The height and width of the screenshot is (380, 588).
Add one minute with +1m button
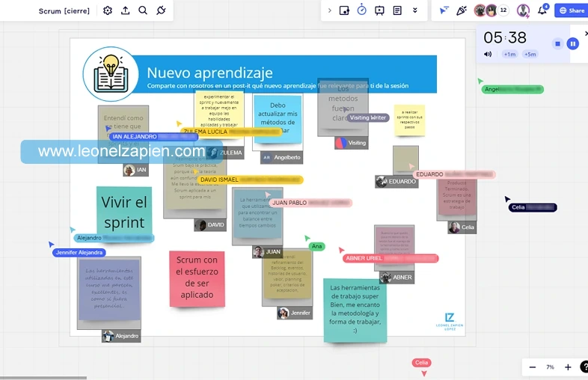[x=509, y=54]
